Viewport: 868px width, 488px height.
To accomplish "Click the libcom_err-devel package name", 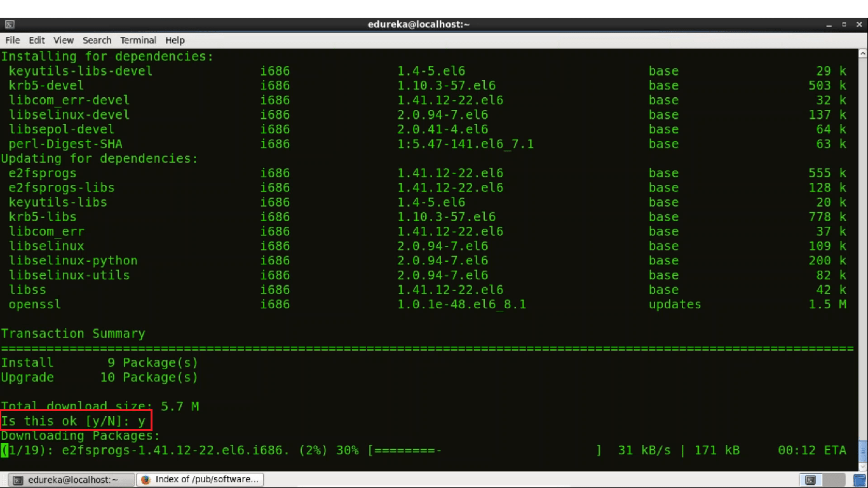I will pyautogui.click(x=69, y=100).
